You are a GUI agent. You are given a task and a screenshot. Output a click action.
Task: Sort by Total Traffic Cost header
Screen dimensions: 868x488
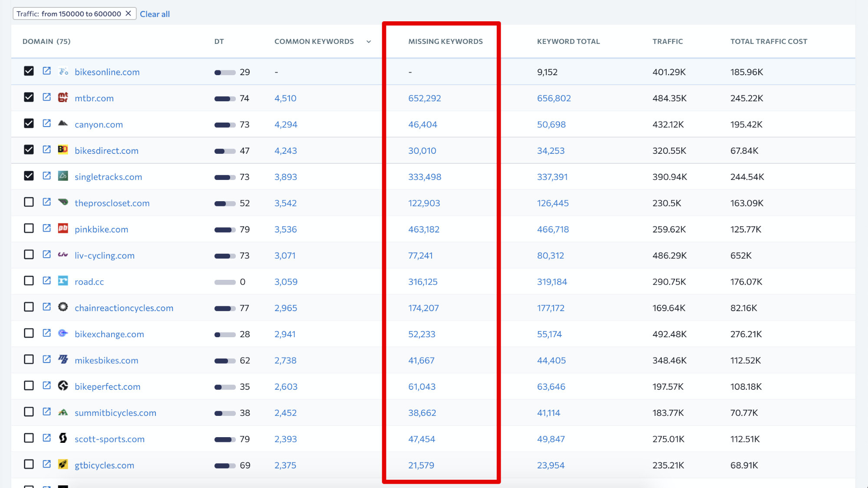(768, 41)
